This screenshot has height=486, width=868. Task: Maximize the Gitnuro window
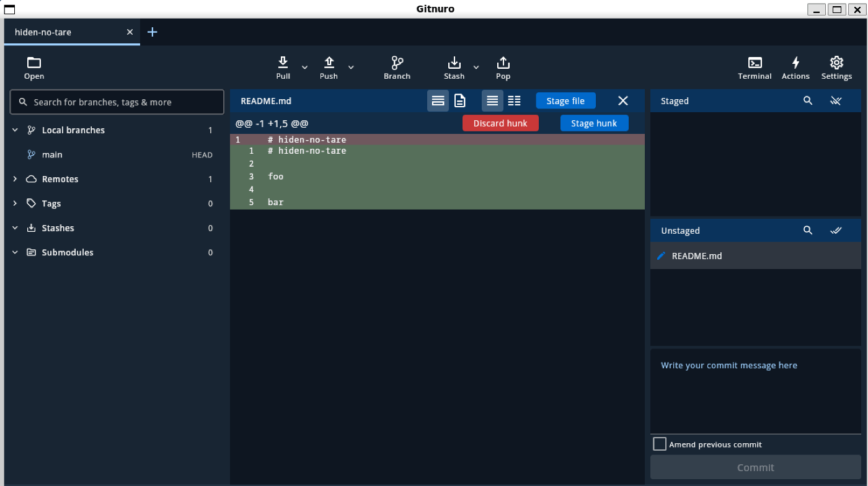click(837, 9)
